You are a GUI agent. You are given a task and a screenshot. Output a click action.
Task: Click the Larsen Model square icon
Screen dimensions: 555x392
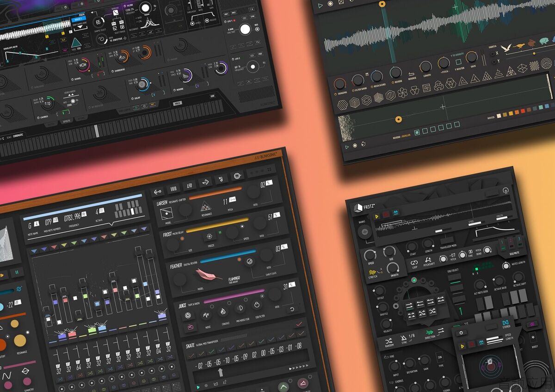[166, 214]
